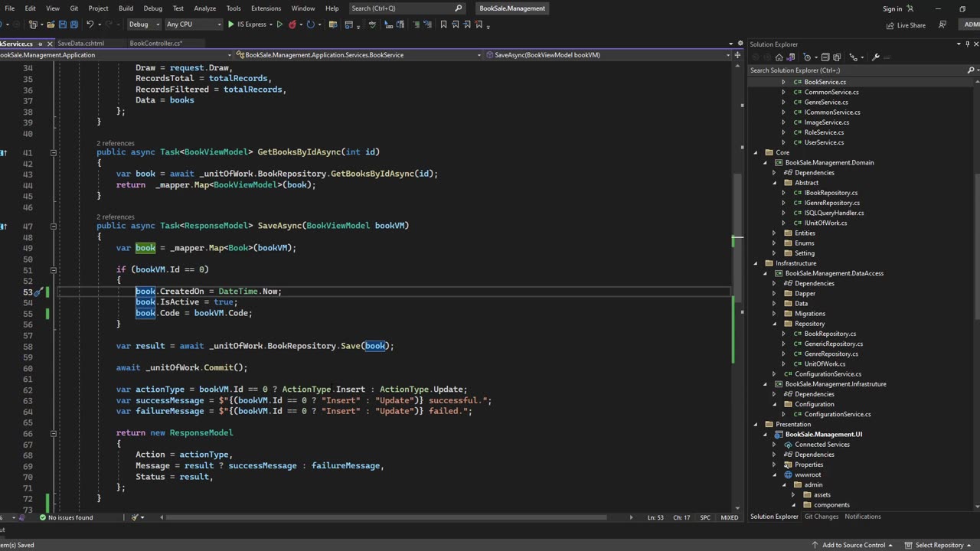This screenshot has height=551, width=980.
Task: Open the SaveAsync member navigation dropdown
Action: 609,55
